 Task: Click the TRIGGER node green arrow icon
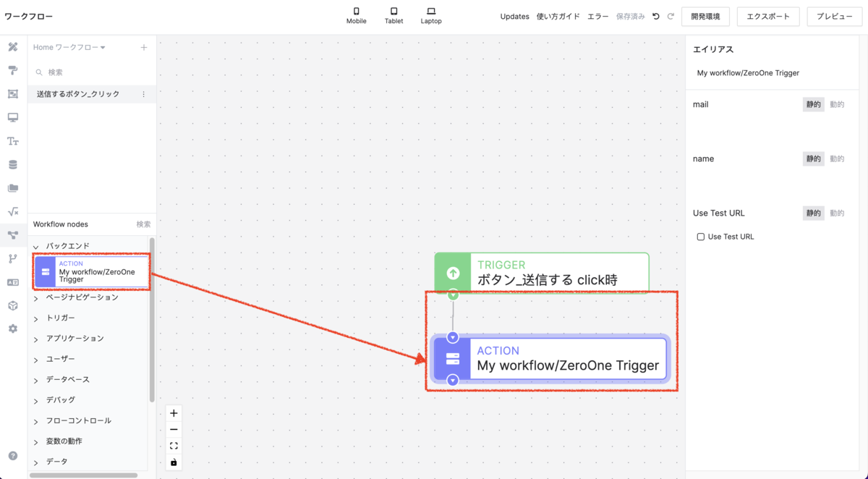click(x=453, y=273)
